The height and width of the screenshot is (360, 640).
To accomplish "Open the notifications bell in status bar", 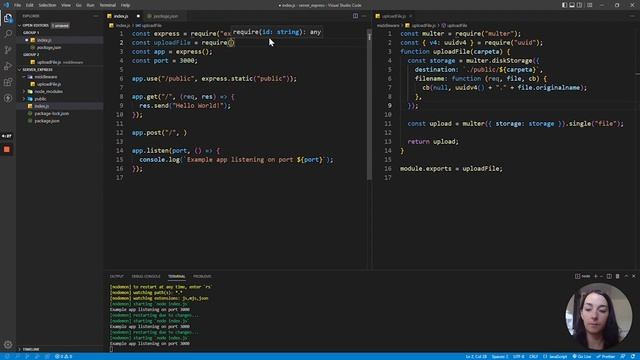I will click(x=633, y=356).
